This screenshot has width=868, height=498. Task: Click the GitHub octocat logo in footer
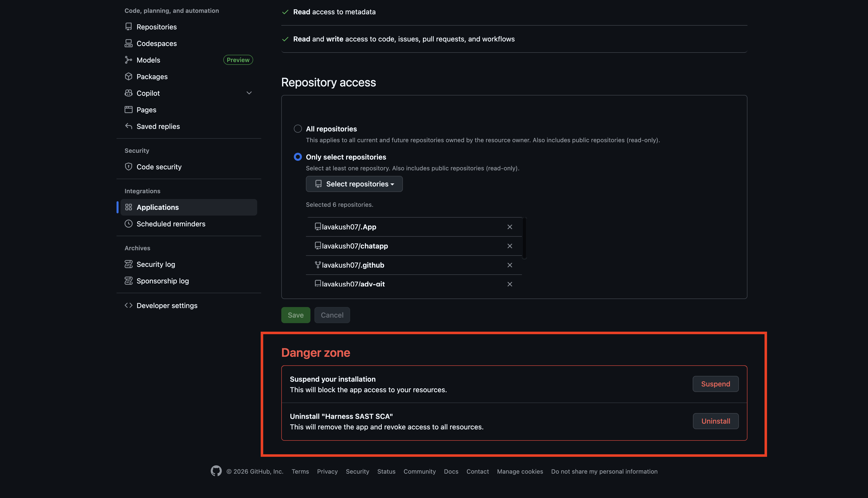click(x=216, y=471)
